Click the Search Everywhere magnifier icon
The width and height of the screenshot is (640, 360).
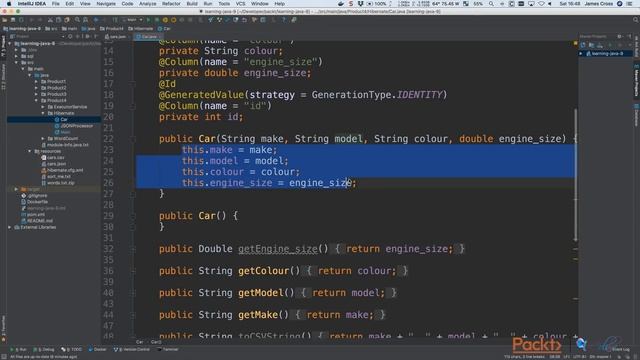(x=636, y=20)
